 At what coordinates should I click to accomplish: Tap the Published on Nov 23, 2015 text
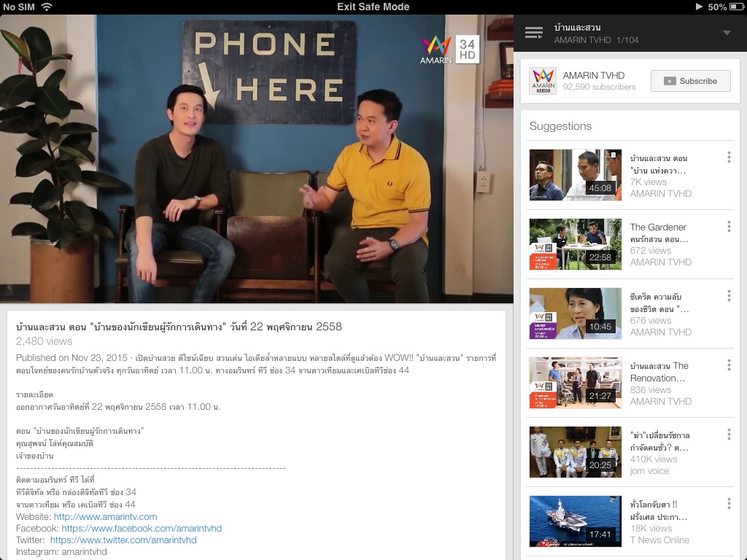[71, 357]
